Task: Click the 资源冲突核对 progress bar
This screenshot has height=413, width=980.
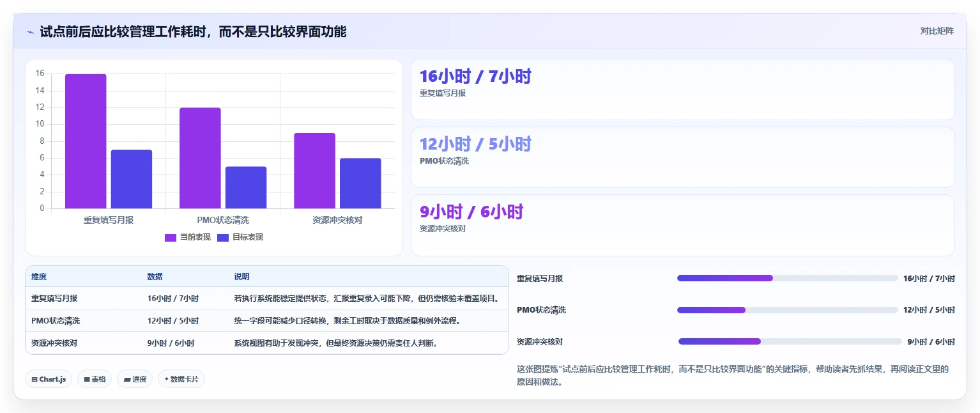Action: 790,341
